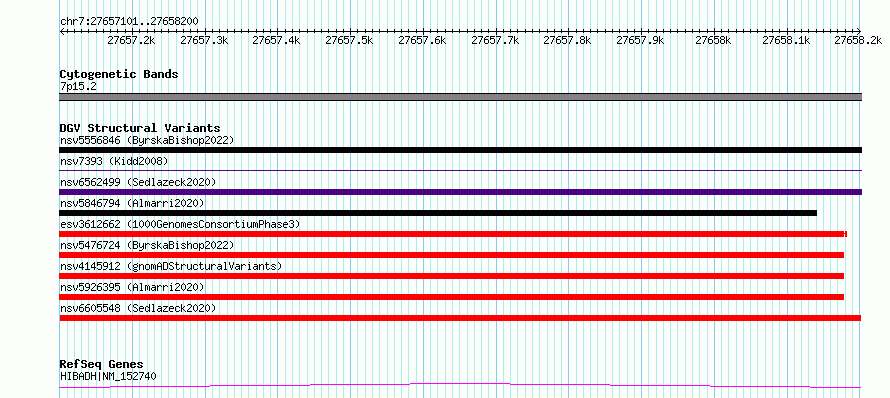Click the 27658.2k ruler tick label

(x=858, y=40)
